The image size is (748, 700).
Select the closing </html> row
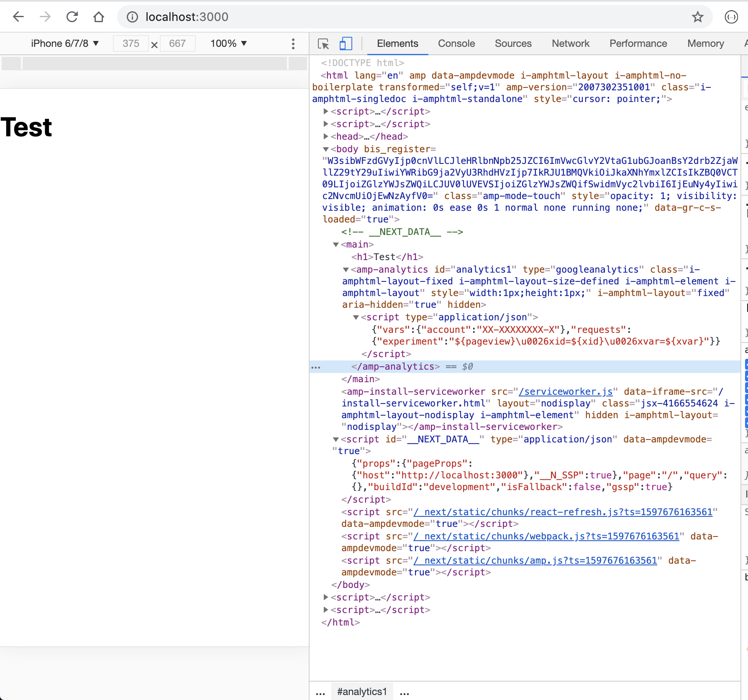click(x=341, y=622)
